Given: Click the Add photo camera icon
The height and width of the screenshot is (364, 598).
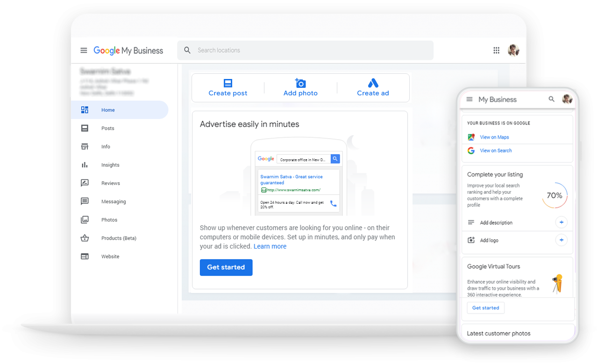Looking at the screenshot, I should [x=300, y=83].
